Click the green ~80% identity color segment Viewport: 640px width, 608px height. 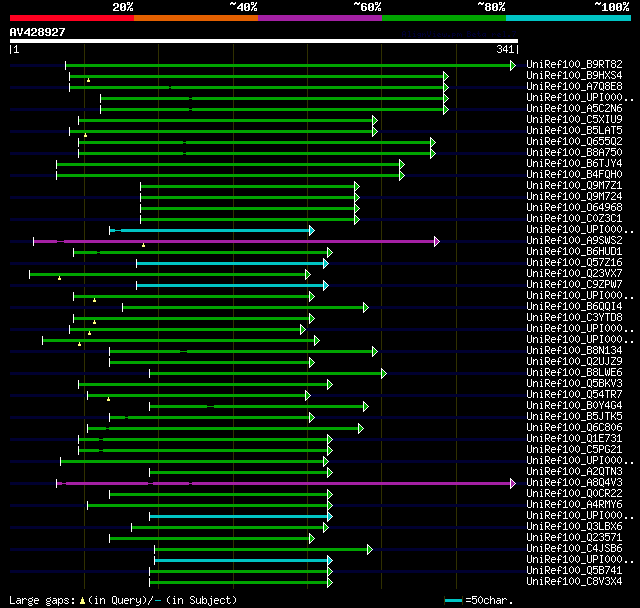[x=444, y=18]
